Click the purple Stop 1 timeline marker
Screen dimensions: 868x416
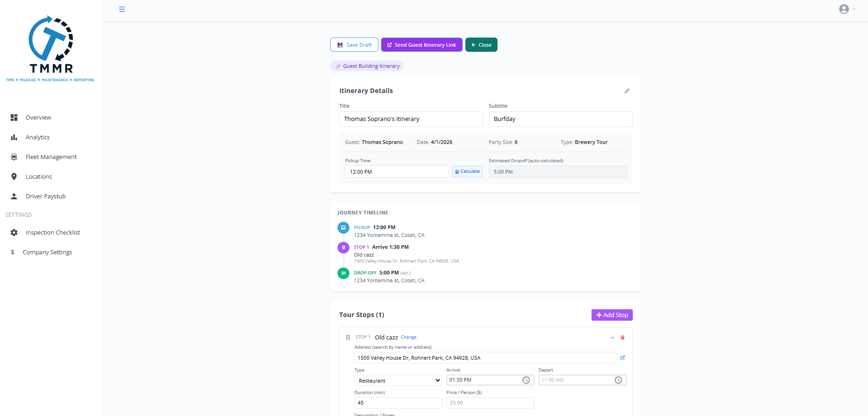(343, 247)
